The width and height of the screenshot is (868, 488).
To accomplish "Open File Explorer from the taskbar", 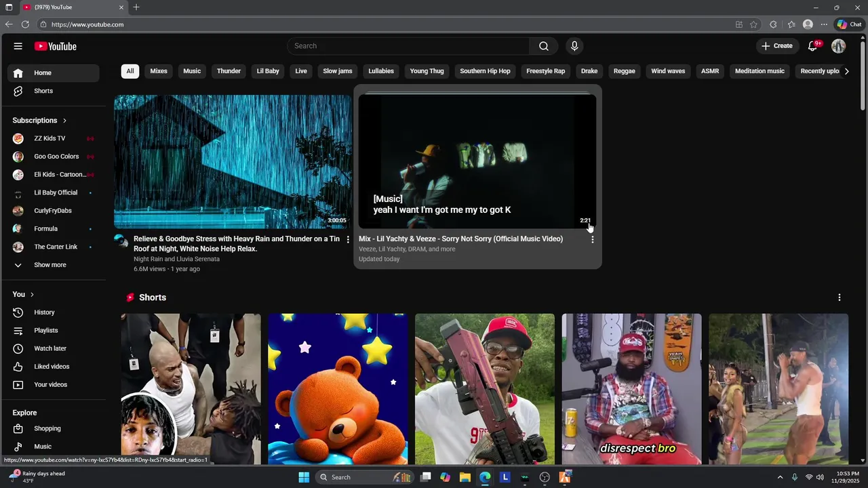I will coord(465,477).
